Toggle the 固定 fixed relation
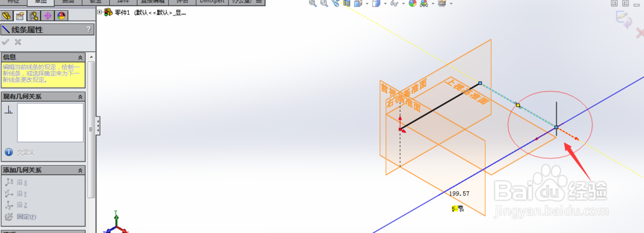The image size is (644, 233). click(21, 217)
